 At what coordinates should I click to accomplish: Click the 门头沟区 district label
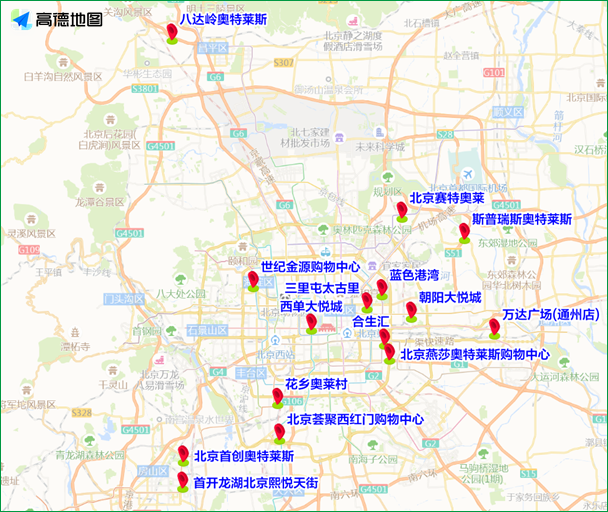(x=124, y=299)
